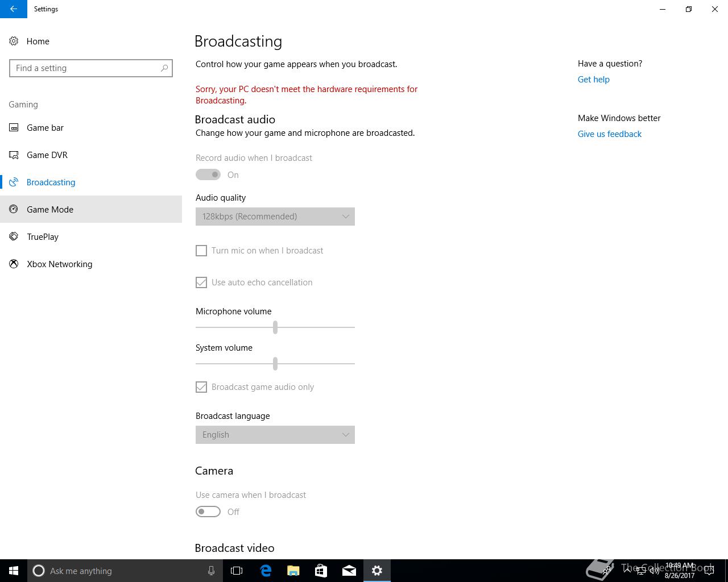This screenshot has height=582, width=728.
Task: Open the Microsoft Store taskbar icon
Action: 321,571
